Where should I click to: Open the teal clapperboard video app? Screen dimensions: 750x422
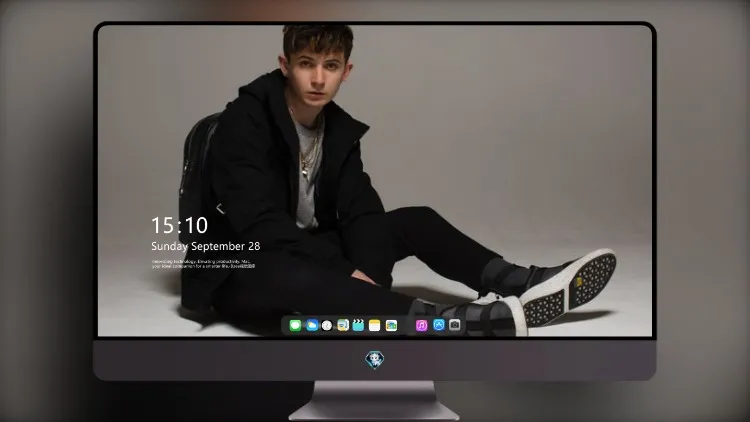[358, 325]
